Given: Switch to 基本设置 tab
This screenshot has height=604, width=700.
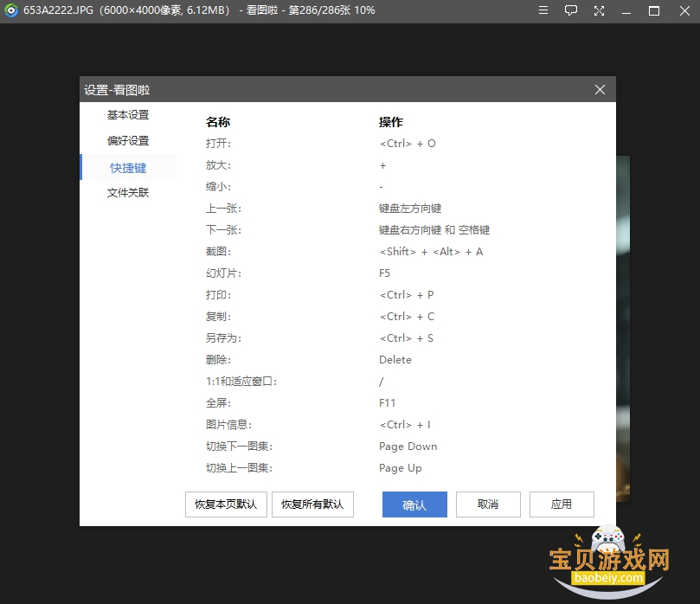Looking at the screenshot, I should click(128, 115).
